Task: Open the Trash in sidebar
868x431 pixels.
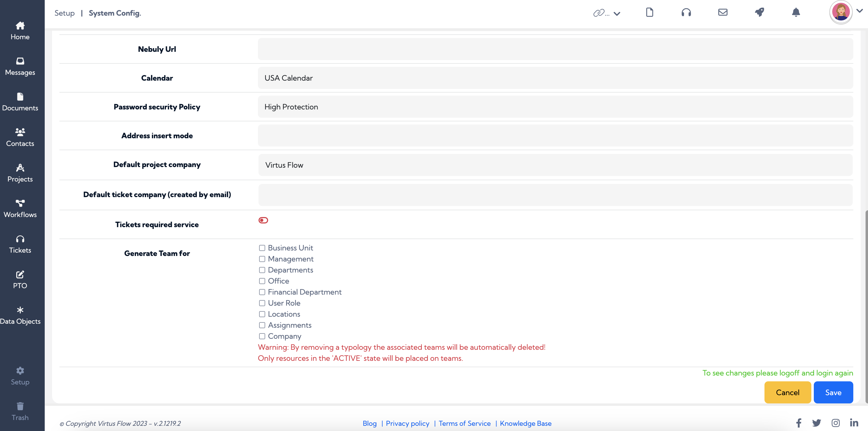Action: click(x=20, y=411)
